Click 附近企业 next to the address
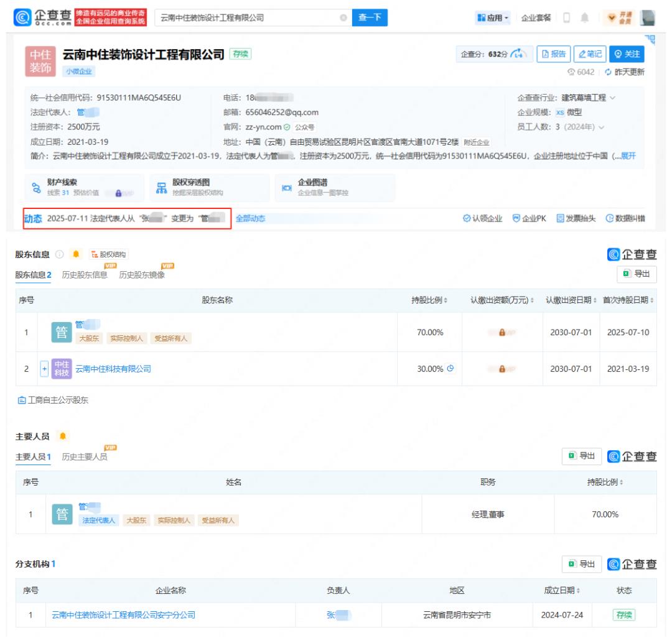The height and width of the screenshot is (643, 672). pos(476,142)
